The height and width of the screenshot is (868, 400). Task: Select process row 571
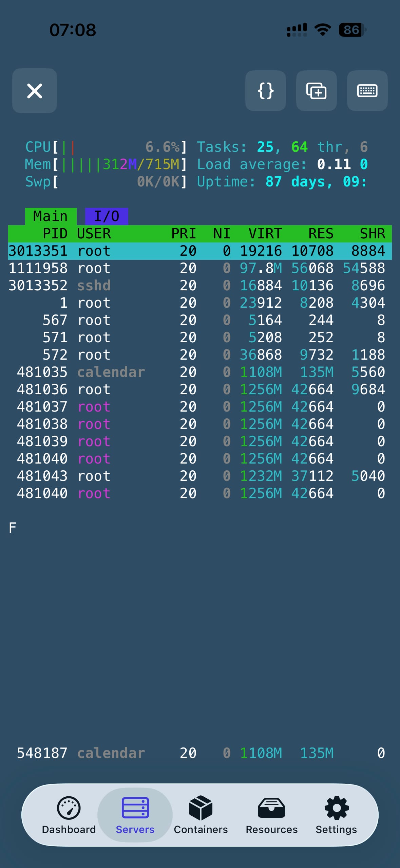tap(200, 338)
